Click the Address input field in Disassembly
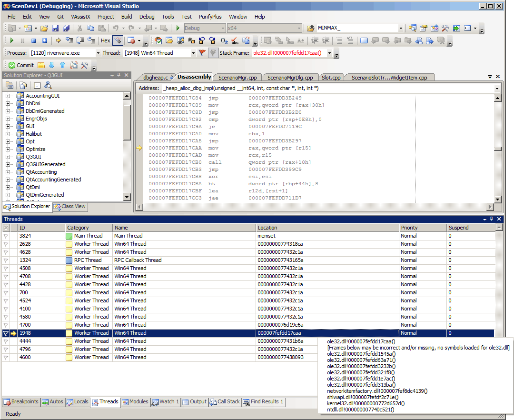Screen dimensions: 514x420 tap(328, 89)
